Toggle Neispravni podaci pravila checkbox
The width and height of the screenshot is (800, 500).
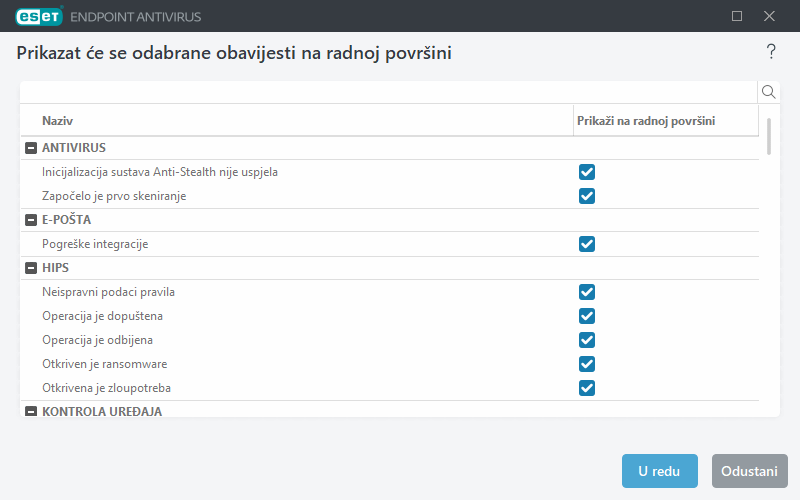click(x=587, y=292)
